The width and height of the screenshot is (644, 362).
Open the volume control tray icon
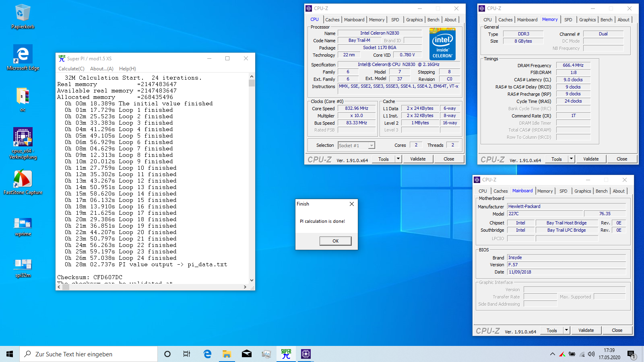pyautogui.click(x=591, y=354)
